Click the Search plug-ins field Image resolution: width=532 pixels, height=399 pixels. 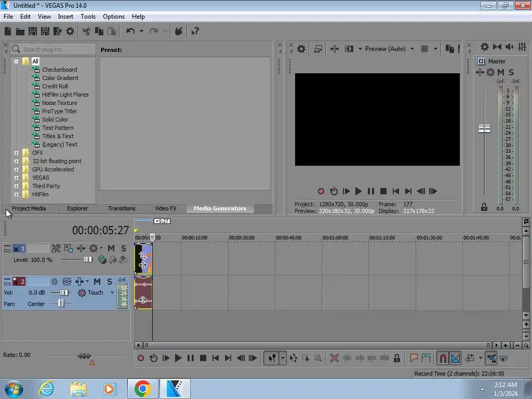point(53,49)
